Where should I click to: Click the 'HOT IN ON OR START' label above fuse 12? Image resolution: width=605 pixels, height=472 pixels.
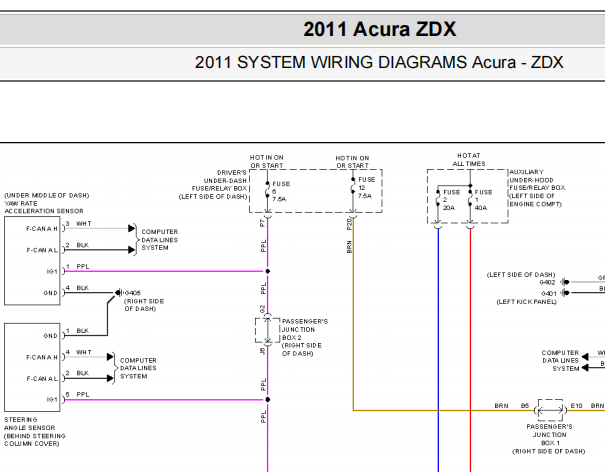(352, 162)
